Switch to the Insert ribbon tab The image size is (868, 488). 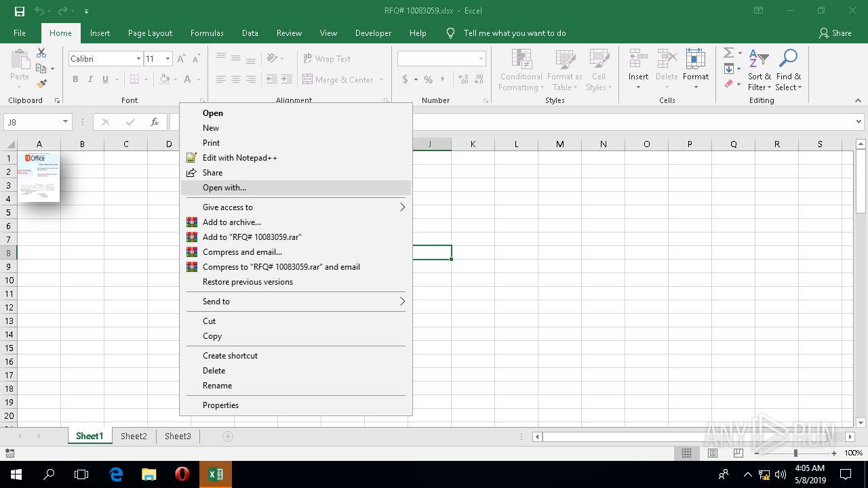100,33
